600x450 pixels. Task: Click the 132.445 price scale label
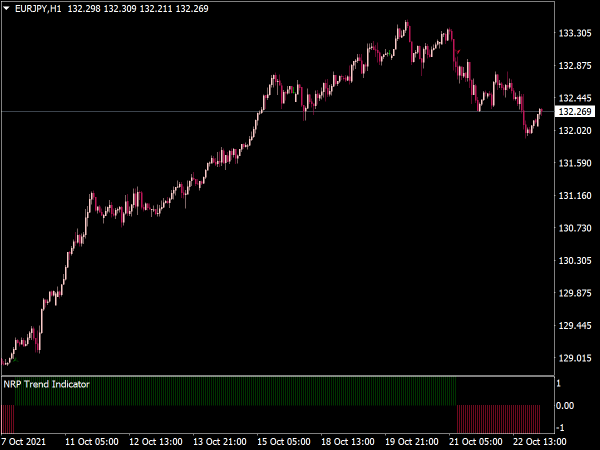575,98
